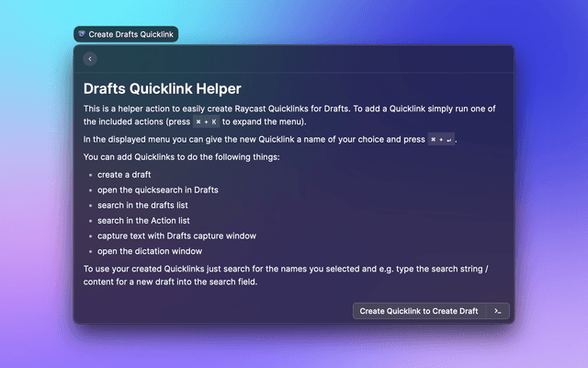Viewport: 588px width, 368px height.
Task: Click empty area of the bottom action bar
Action: click(x=211, y=311)
